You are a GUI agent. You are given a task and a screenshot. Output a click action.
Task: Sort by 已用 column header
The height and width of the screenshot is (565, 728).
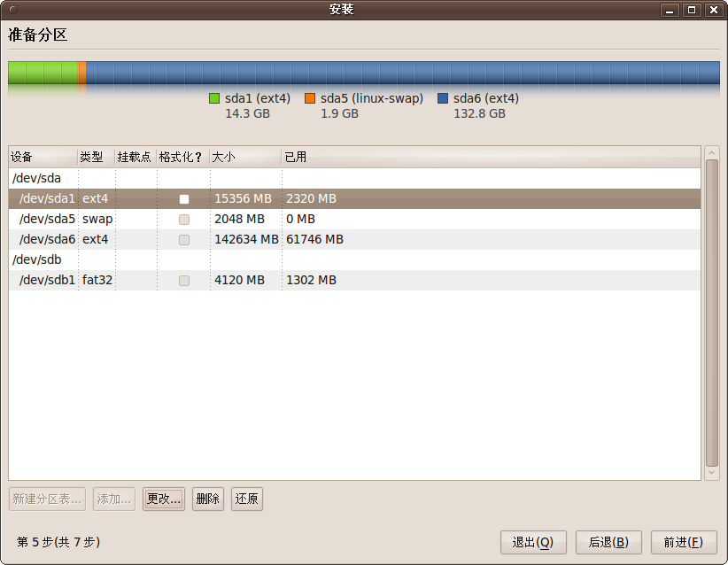(492, 158)
